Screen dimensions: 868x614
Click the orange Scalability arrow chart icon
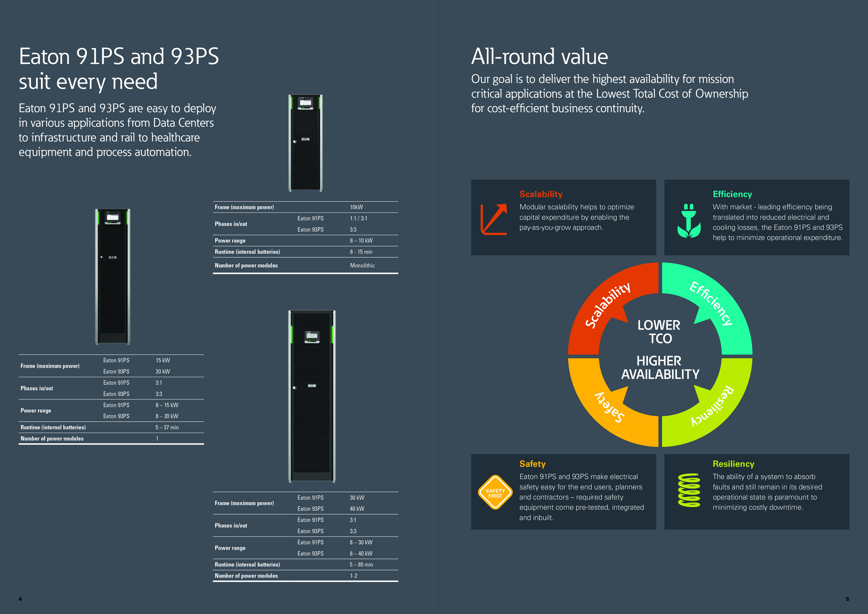pyautogui.click(x=494, y=219)
